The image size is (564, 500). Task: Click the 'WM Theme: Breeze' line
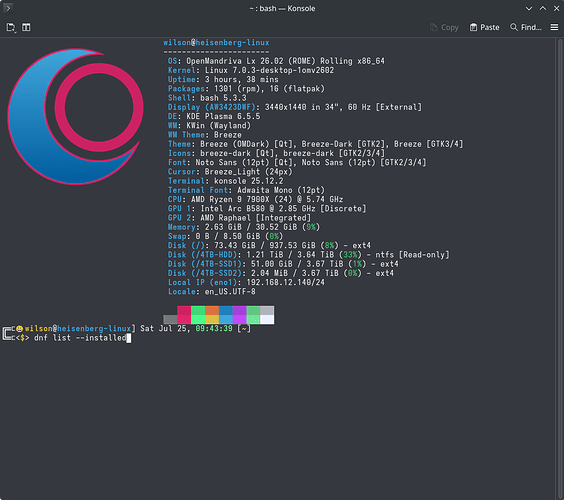click(205, 135)
